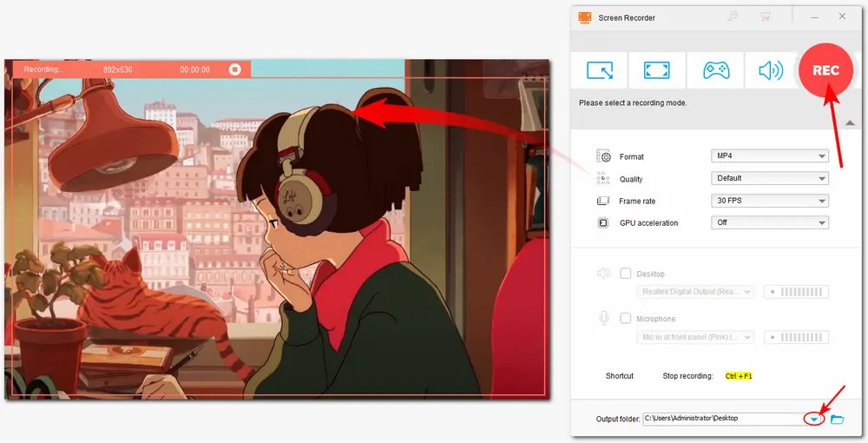Screen dimensions: 868x443
Task: Click the 00:00:00 recording timer
Action: 194,69
